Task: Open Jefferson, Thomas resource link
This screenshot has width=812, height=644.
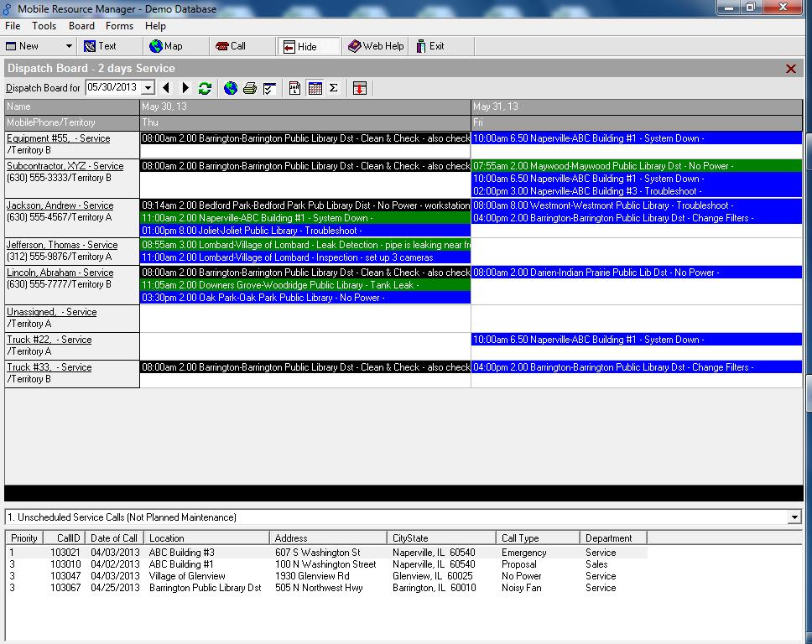Action: pyautogui.click(x=62, y=244)
